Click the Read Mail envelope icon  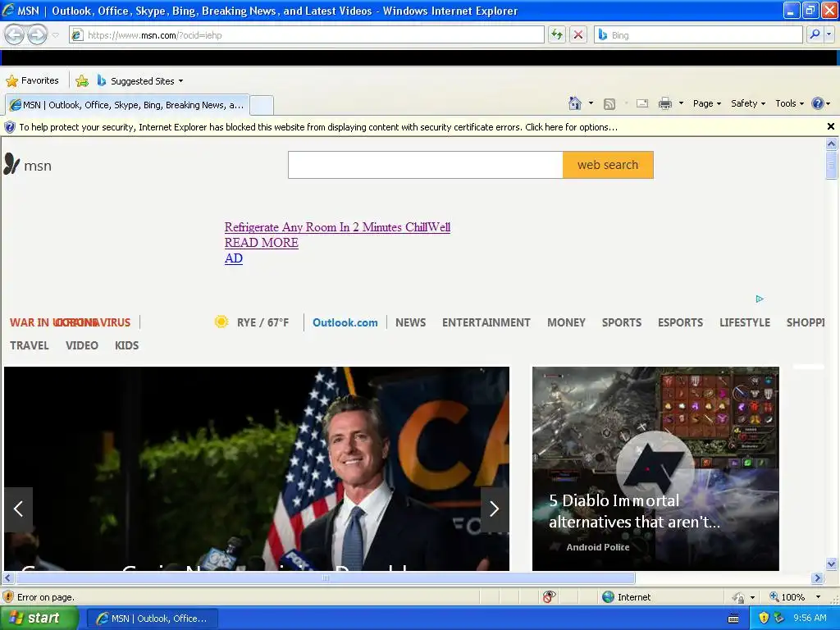tap(642, 103)
